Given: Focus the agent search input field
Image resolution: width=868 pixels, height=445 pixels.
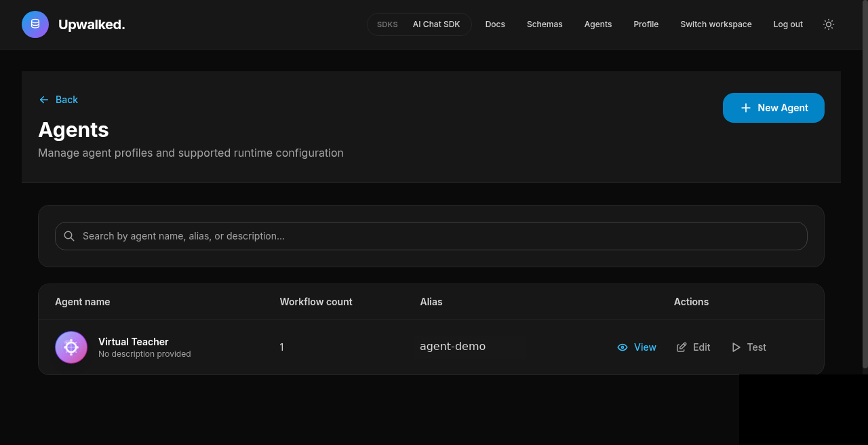Looking at the screenshot, I should [431, 236].
